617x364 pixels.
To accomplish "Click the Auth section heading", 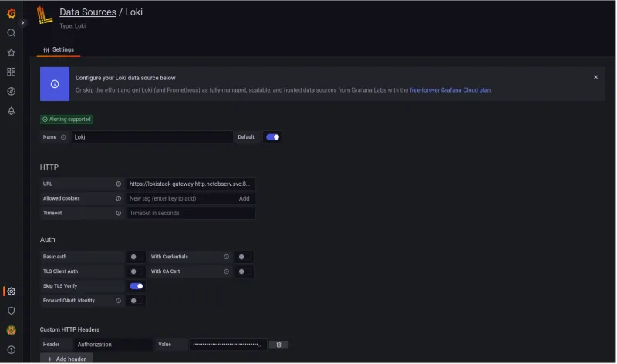I will 48,240.
